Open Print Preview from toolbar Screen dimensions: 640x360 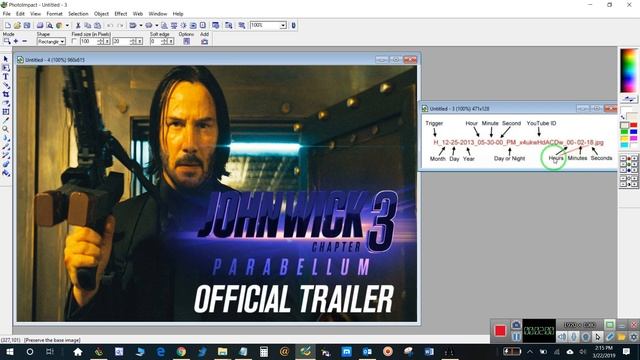[49, 25]
